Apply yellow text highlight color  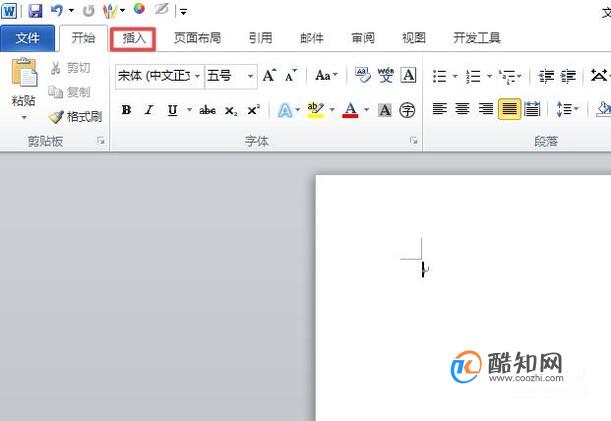(x=316, y=110)
